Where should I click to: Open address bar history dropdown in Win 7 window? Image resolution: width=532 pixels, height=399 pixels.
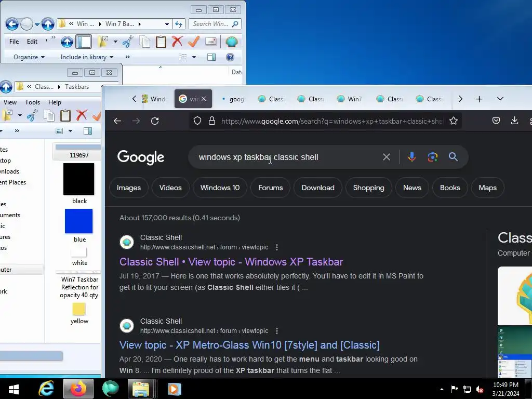[x=167, y=24]
